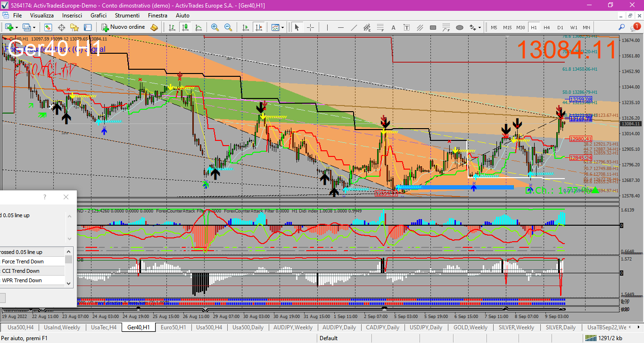Zoom out of the chart

click(228, 27)
